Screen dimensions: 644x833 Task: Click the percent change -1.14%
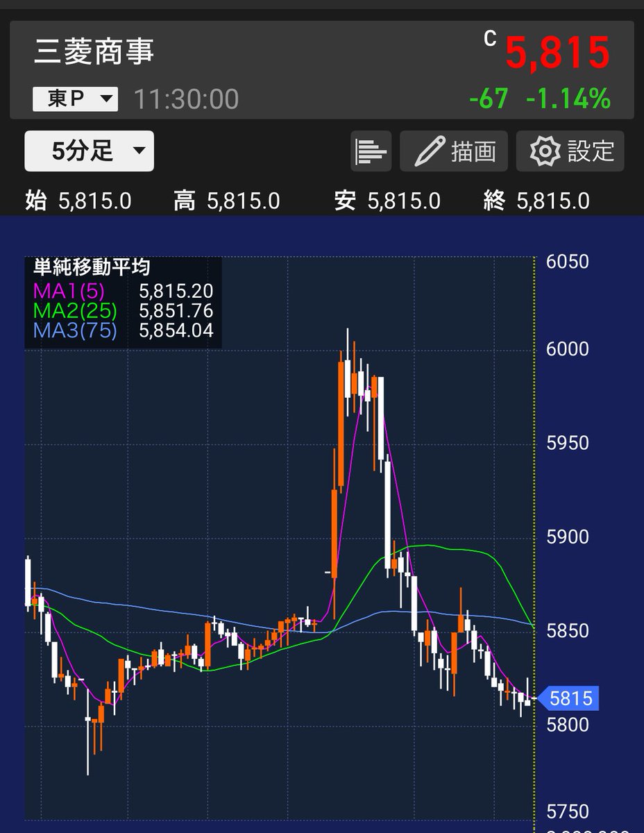(x=568, y=99)
